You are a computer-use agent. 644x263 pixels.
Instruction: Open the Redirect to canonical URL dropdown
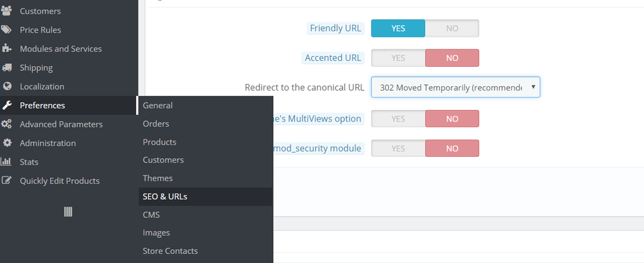click(x=455, y=87)
